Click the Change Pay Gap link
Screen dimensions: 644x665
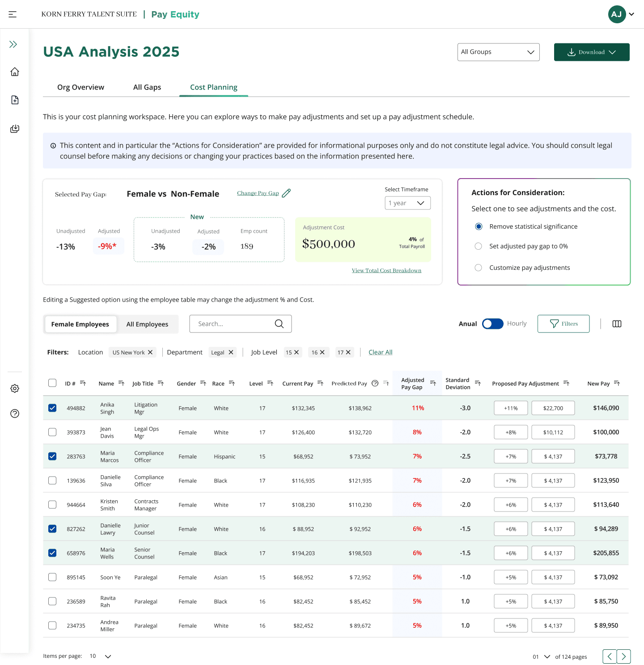258,193
